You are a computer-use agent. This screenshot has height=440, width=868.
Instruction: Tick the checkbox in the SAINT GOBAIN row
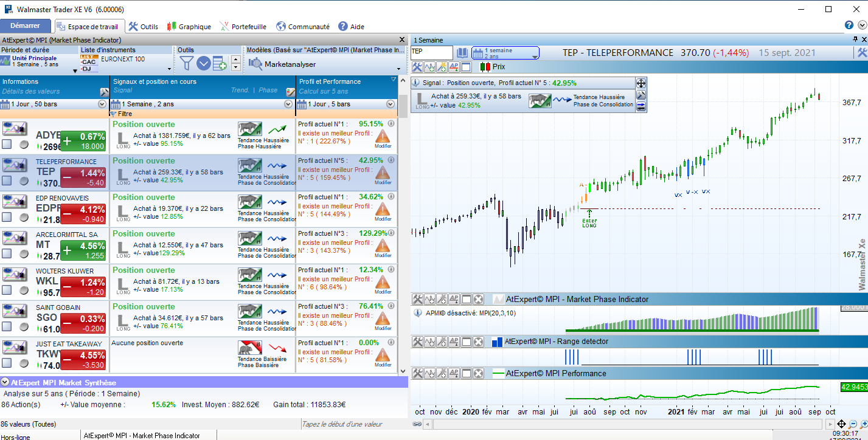[6, 326]
